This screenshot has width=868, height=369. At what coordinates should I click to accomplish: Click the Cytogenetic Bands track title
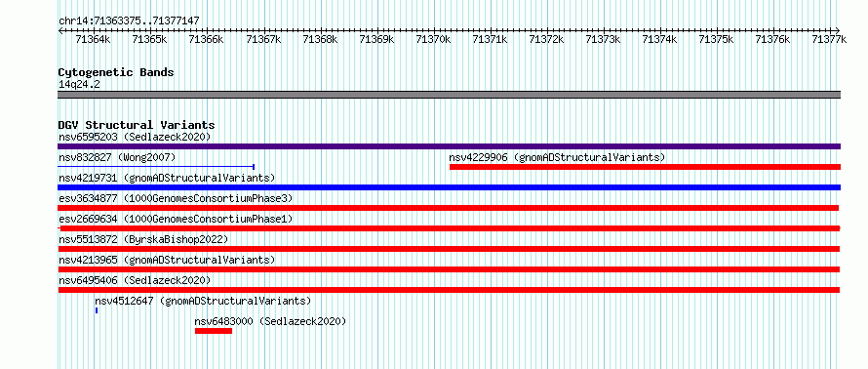click(116, 72)
